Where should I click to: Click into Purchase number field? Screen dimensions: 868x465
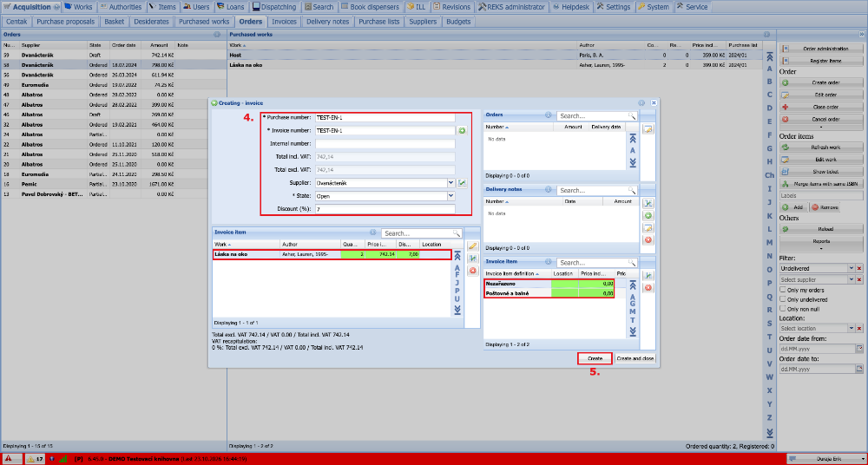pos(385,118)
